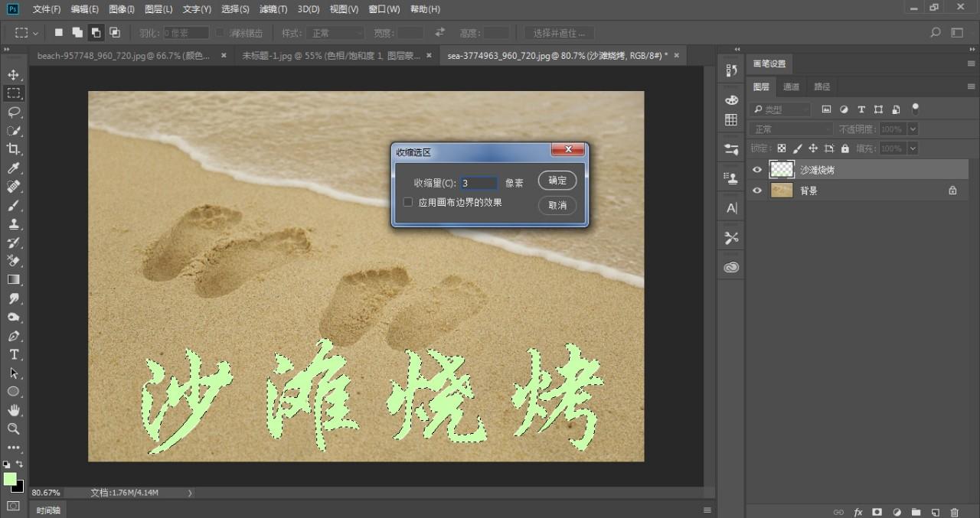Click 取消 in 收缩选区 dialog
The height and width of the screenshot is (518, 980).
(557, 205)
